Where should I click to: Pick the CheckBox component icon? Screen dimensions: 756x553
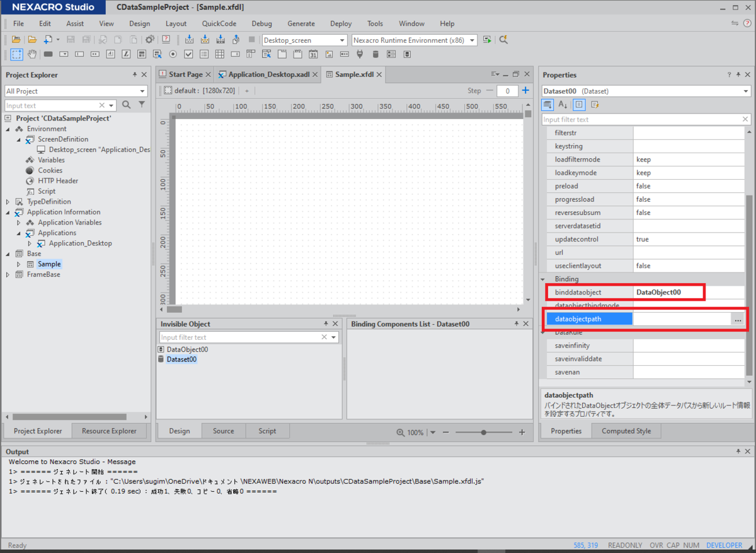click(x=188, y=54)
